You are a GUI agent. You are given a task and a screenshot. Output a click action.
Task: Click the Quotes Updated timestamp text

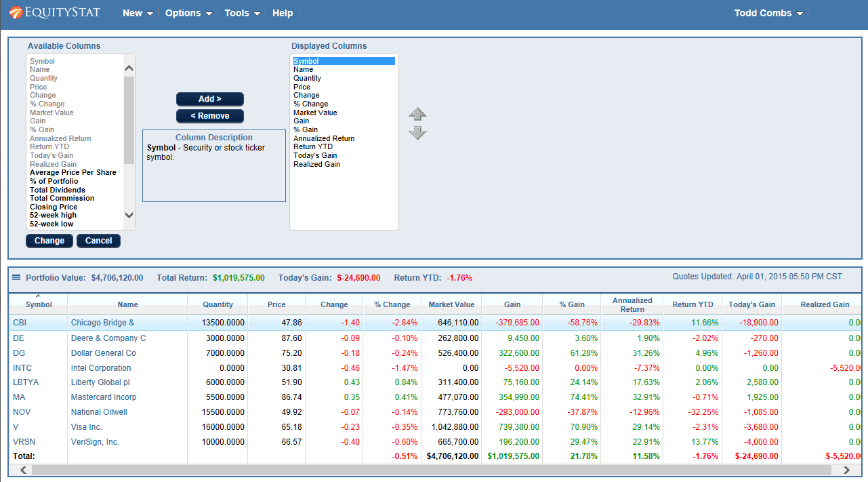point(758,277)
